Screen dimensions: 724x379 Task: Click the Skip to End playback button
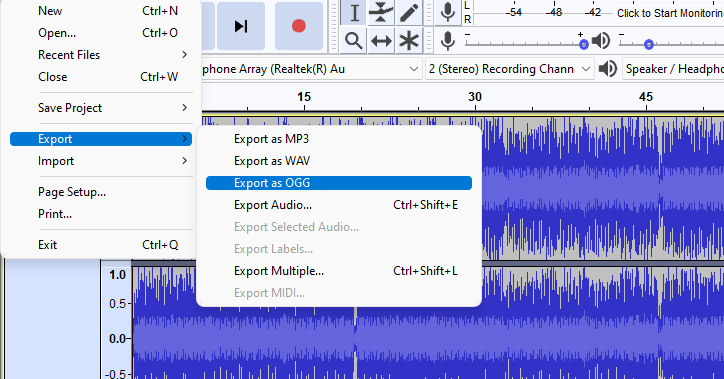tap(241, 26)
